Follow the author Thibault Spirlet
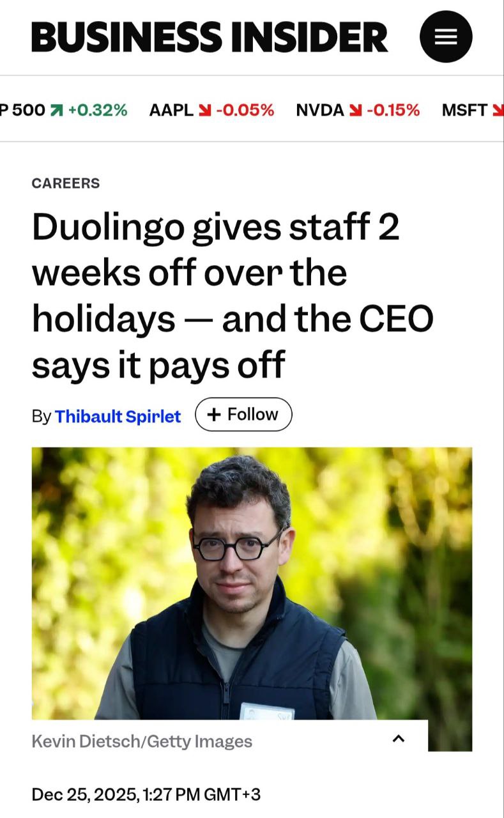The height and width of the screenshot is (818, 504). pyautogui.click(x=243, y=415)
